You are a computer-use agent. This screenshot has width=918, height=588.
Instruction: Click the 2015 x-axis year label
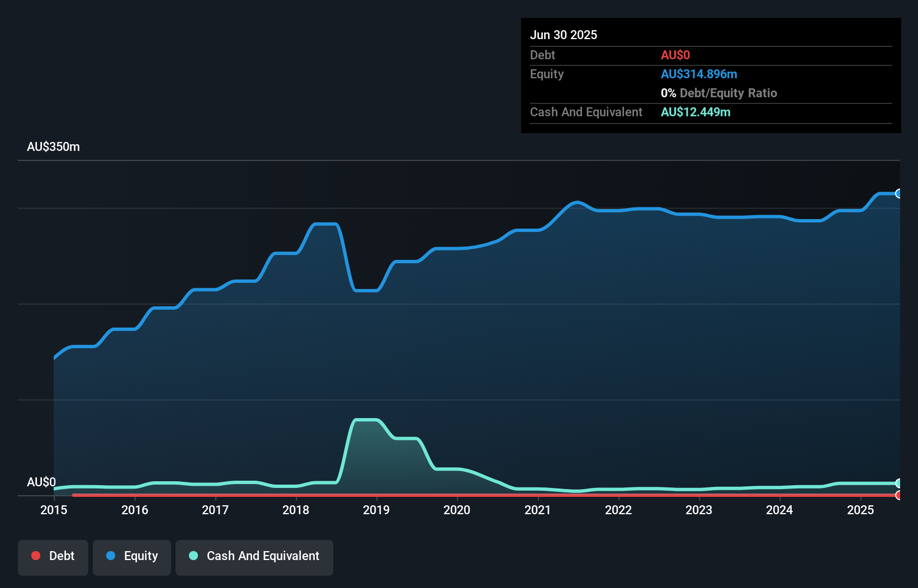coord(54,510)
